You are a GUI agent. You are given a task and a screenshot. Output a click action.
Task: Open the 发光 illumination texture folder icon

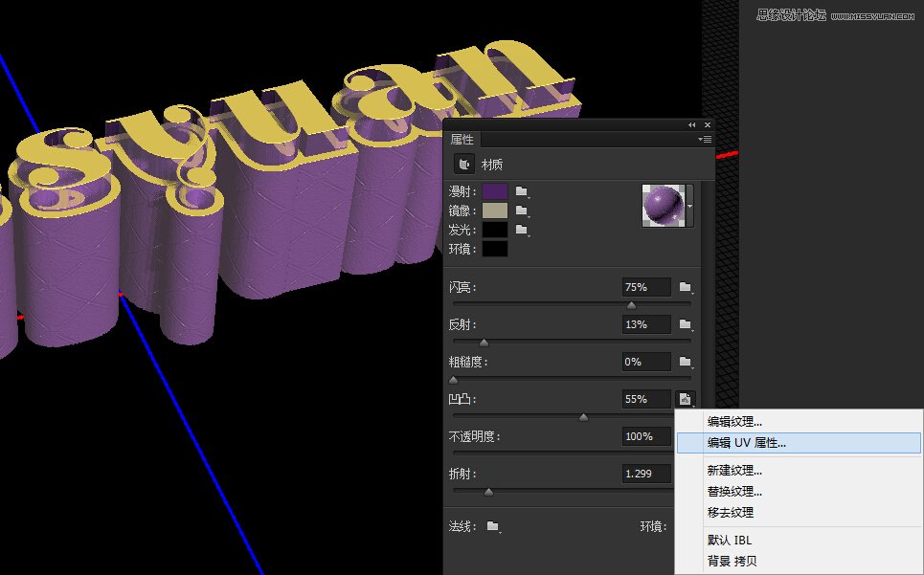pos(522,230)
